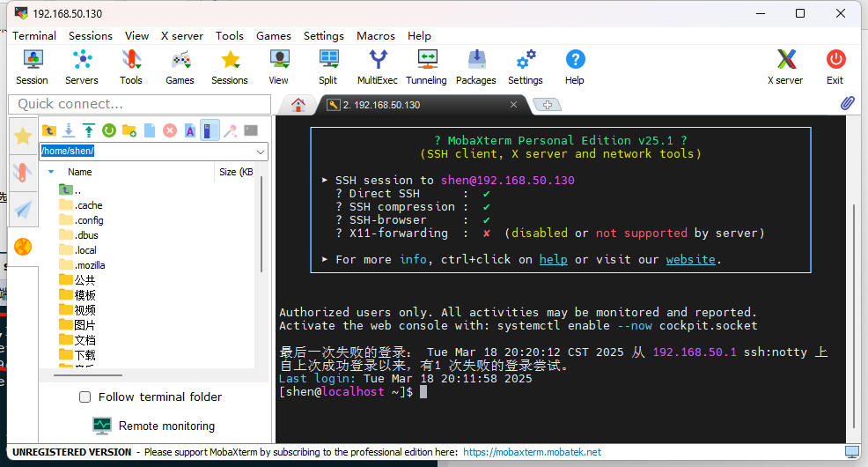Open the Macros paper plane sidebar tab
Screen dimensions: 868x467
click(x=23, y=210)
